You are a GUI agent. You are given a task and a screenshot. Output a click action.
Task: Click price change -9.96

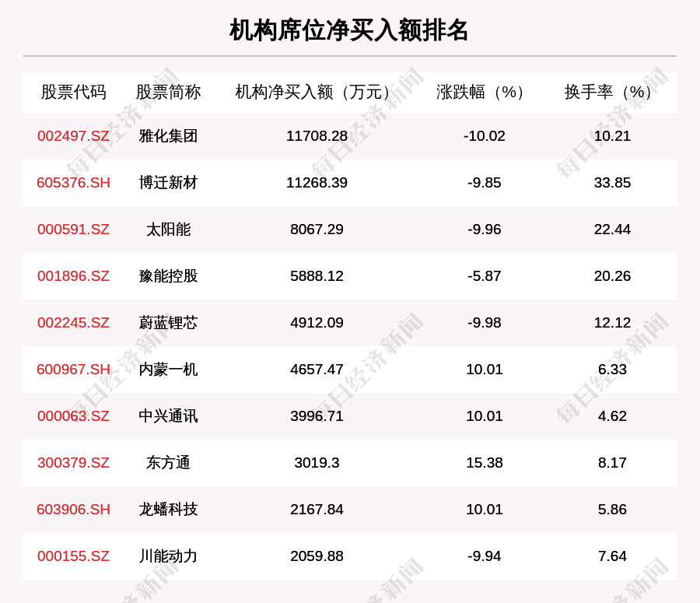[485, 229]
